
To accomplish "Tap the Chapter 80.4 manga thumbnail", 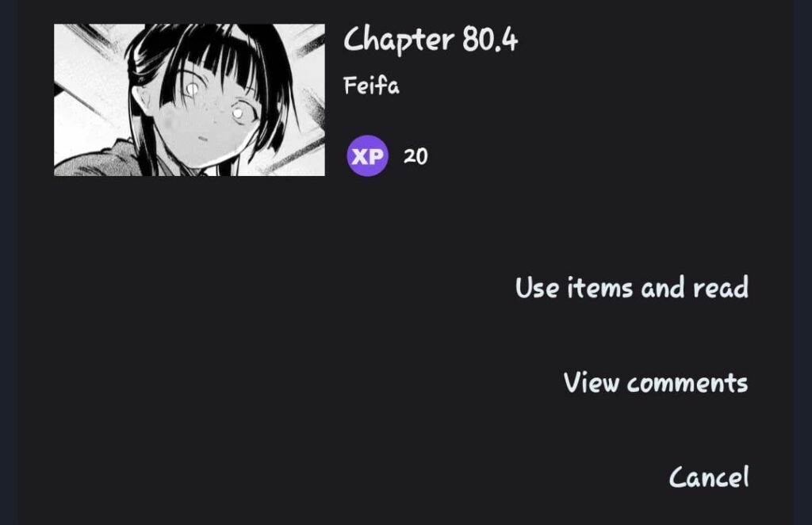I will pyautogui.click(x=190, y=100).
